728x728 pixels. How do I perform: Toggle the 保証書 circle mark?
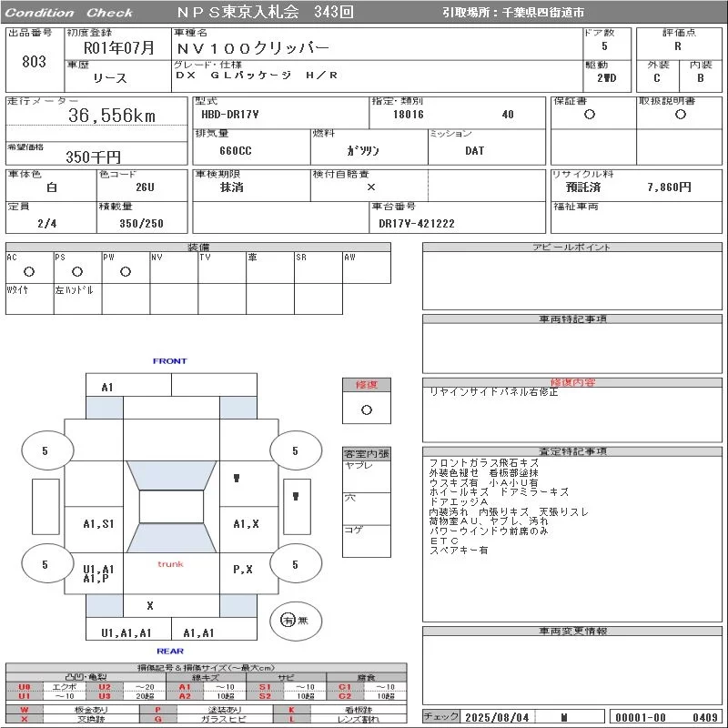pos(590,115)
